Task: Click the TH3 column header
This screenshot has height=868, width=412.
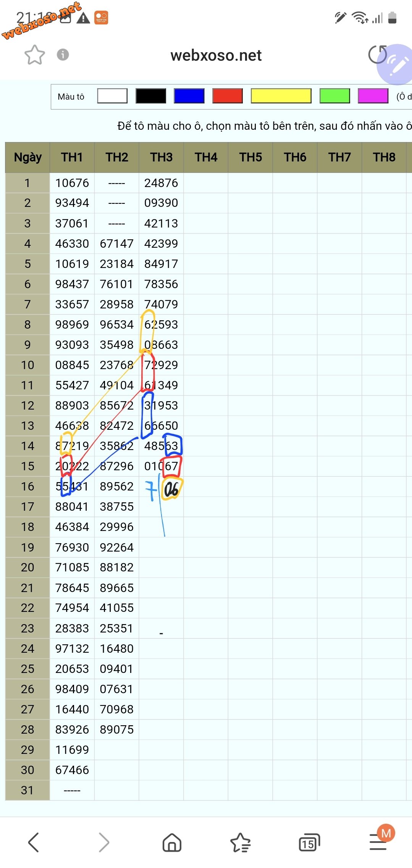Action: point(161,157)
